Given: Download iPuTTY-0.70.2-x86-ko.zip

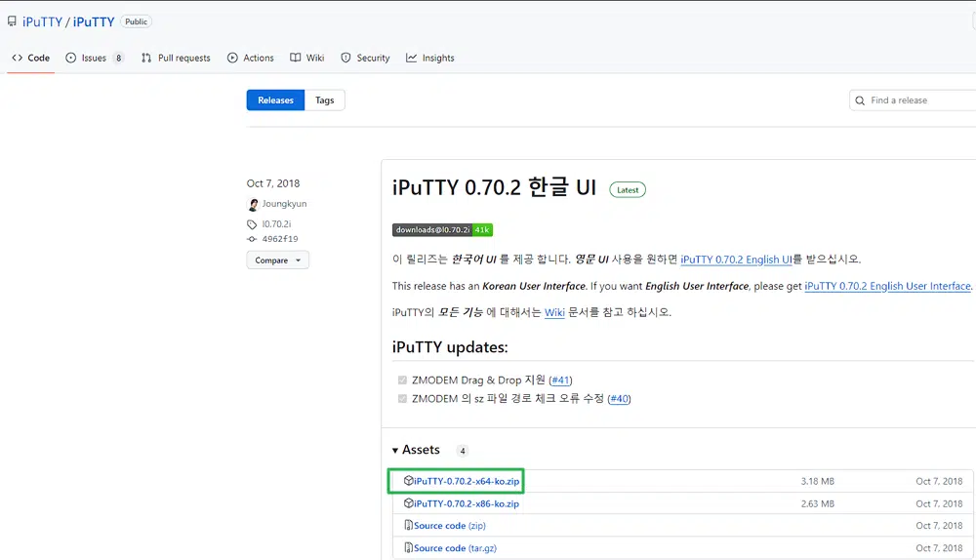Looking at the screenshot, I should (467, 504).
